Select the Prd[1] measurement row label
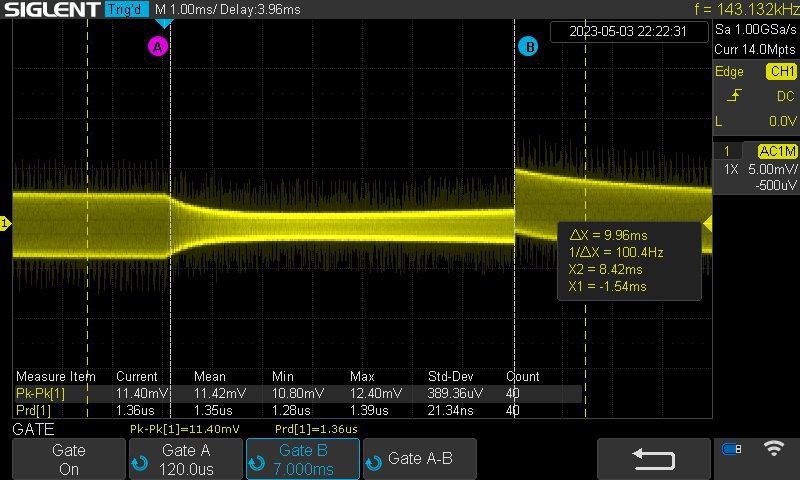Image resolution: width=800 pixels, height=480 pixels. 33,410
